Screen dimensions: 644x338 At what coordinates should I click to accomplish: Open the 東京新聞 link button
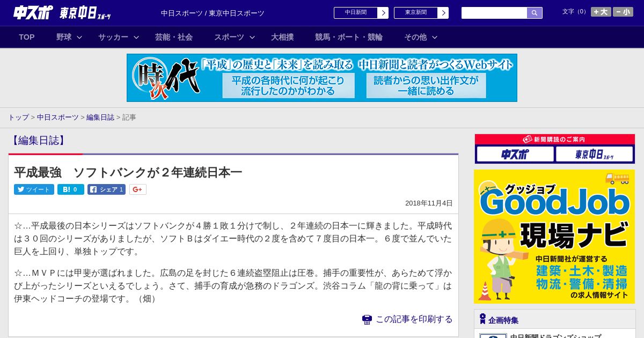tap(416, 13)
